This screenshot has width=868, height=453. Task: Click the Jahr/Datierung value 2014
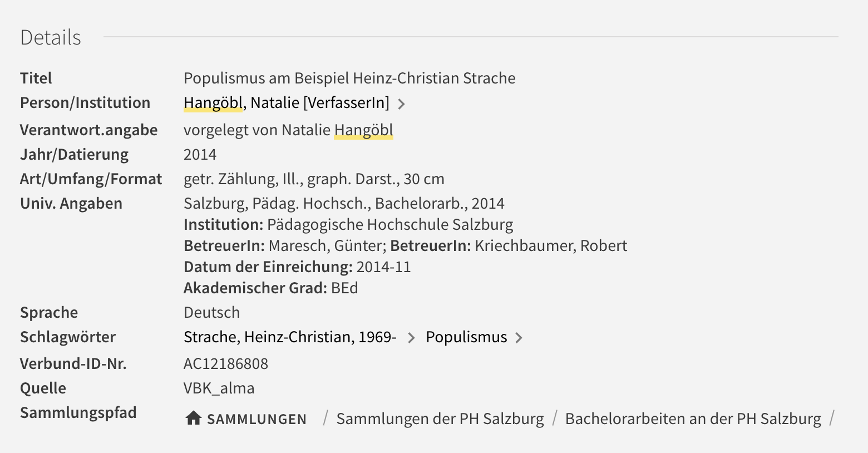click(x=200, y=154)
